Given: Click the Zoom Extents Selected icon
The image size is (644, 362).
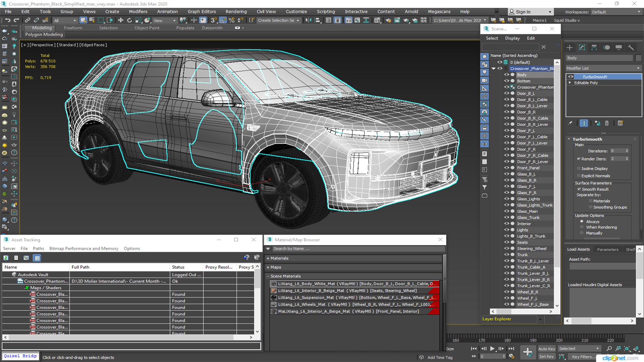Looking at the screenshot, I should [x=627, y=349].
